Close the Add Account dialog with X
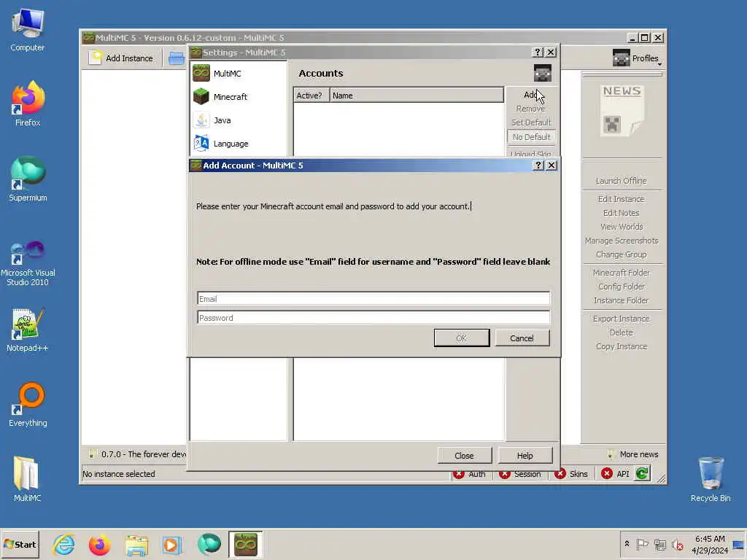747x560 pixels. click(x=551, y=166)
